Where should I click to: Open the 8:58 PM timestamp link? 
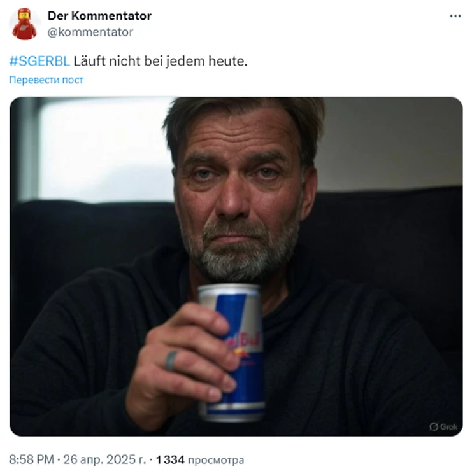(x=31, y=459)
